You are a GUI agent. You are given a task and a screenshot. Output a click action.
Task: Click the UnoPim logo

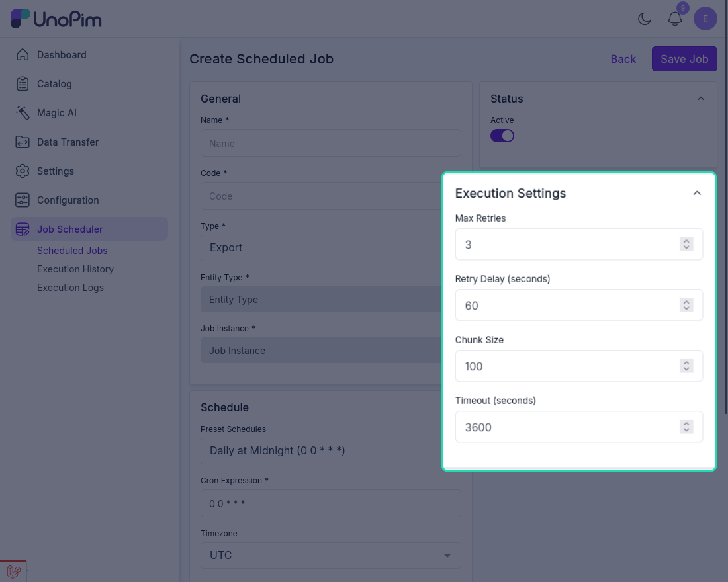point(56,19)
